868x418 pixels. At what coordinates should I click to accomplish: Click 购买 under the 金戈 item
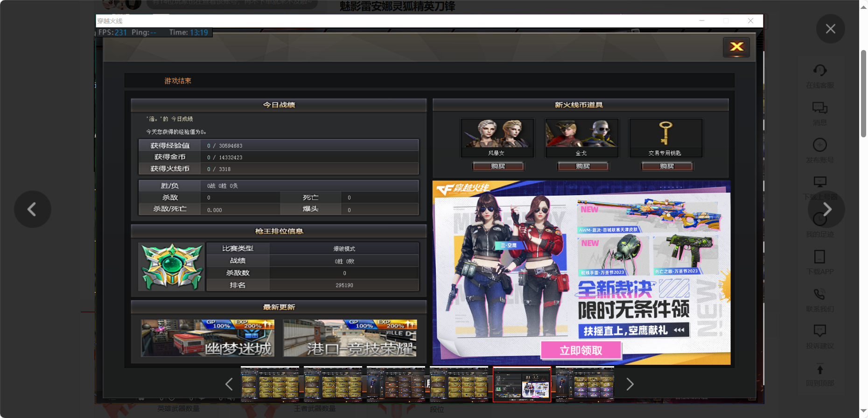582,166
